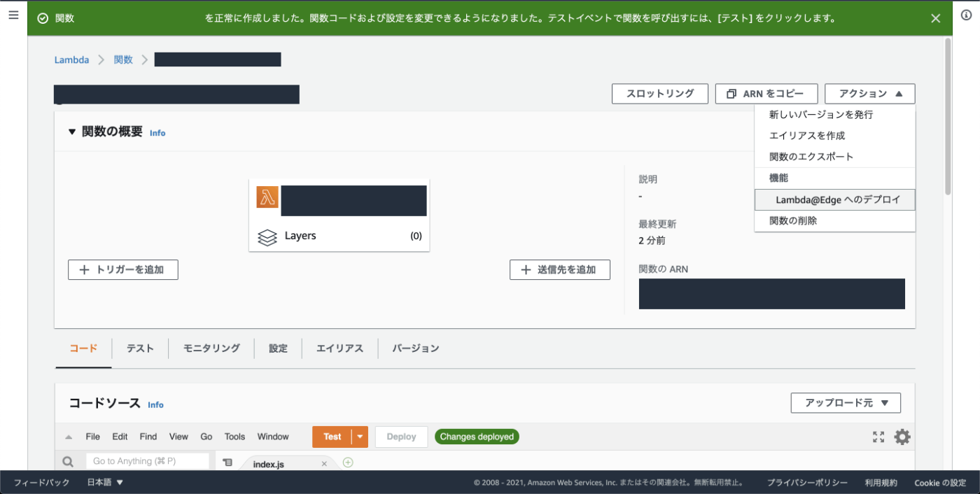Switch to the エイリアス tab
The width and height of the screenshot is (980, 494).
click(x=339, y=348)
